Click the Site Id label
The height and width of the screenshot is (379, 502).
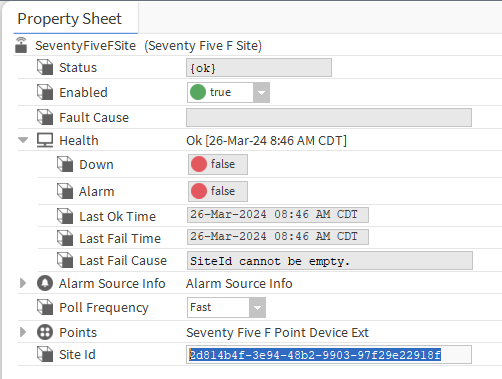pyautogui.click(x=77, y=355)
